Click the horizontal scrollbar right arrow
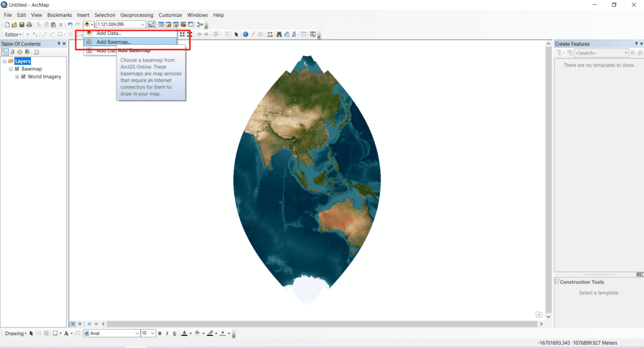Viewport: 644px width, 348px height. coord(541,323)
